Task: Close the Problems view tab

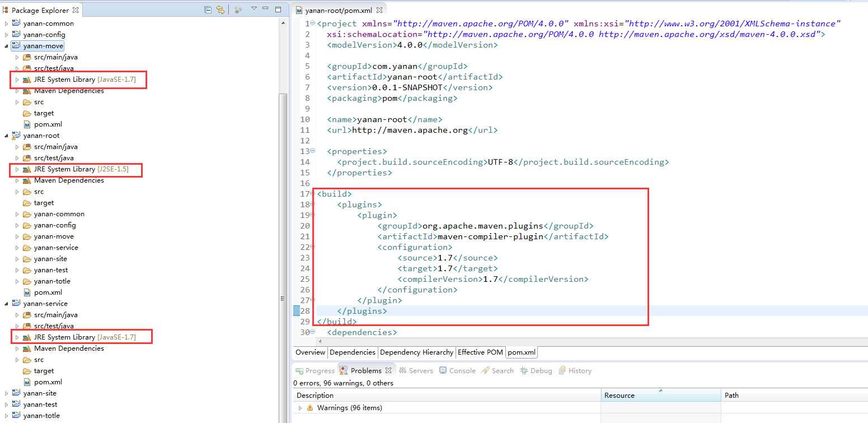Action: tap(388, 370)
